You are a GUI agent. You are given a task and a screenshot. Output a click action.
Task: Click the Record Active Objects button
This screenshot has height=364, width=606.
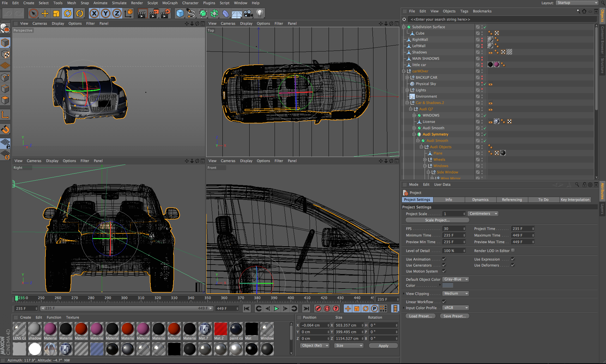(318, 308)
